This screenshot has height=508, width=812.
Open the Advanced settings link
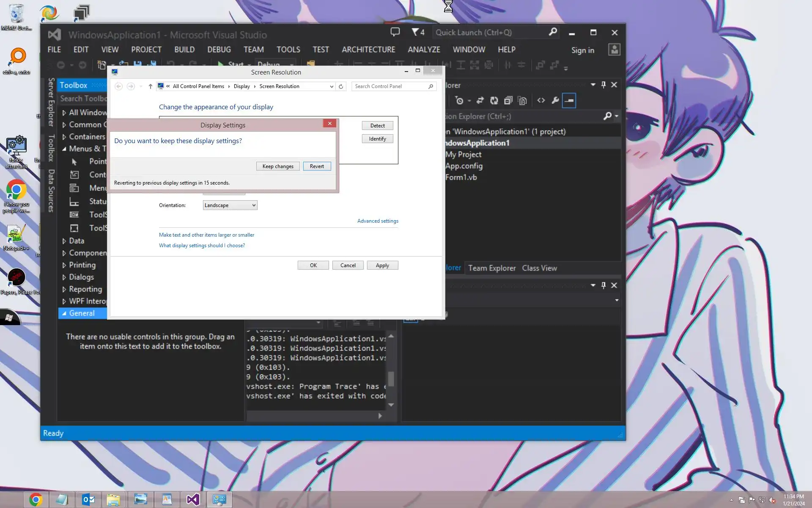point(377,221)
